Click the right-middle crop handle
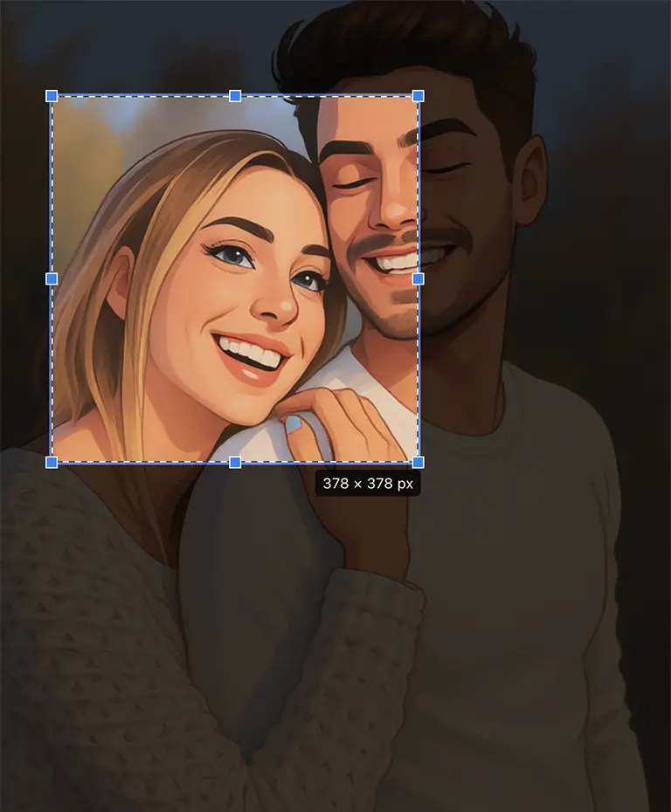Screen dimensions: 671x812 [x=418, y=279]
